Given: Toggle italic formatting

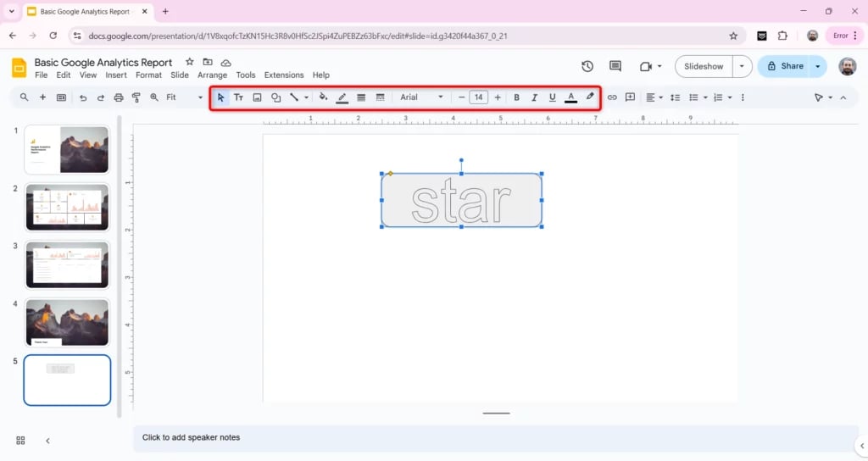Looking at the screenshot, I should (x=534, y=97).
